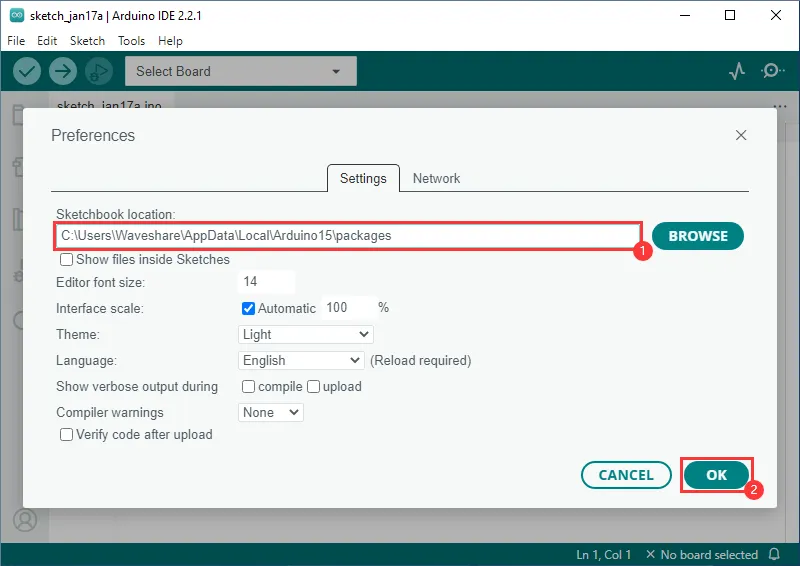Toggle verbose output during upload checkbox
The height and width of the screenshot is (566, 800).
tap(314, 386)
